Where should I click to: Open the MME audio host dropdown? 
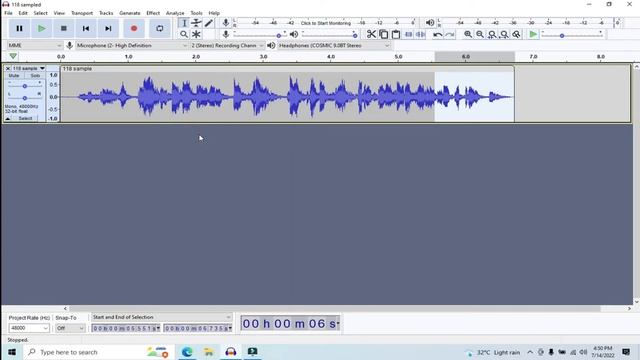(x=35, y=45)
